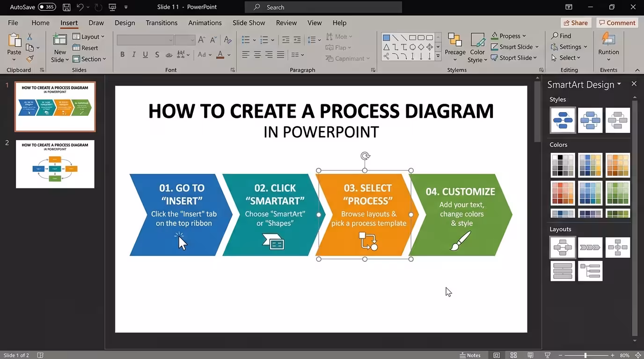This screenshot has height=359, width=644.
Task: Open the font size combo box
Action: 185,40
